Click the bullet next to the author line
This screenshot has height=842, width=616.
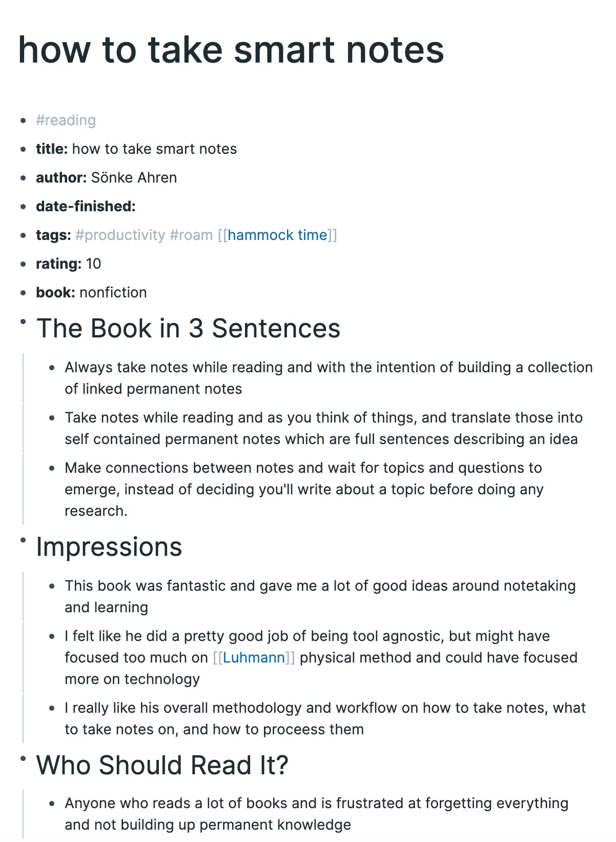pyautogui.click(x=23, y=178)
